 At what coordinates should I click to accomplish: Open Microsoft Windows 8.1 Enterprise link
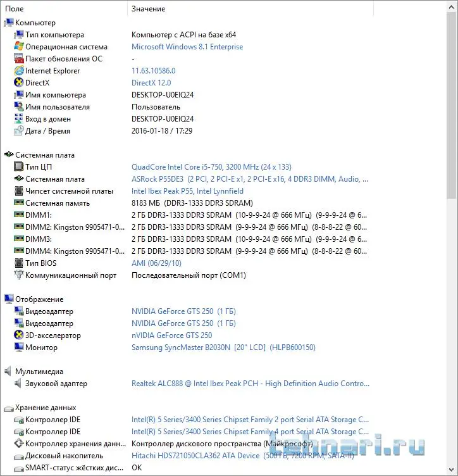click(187, 47)
